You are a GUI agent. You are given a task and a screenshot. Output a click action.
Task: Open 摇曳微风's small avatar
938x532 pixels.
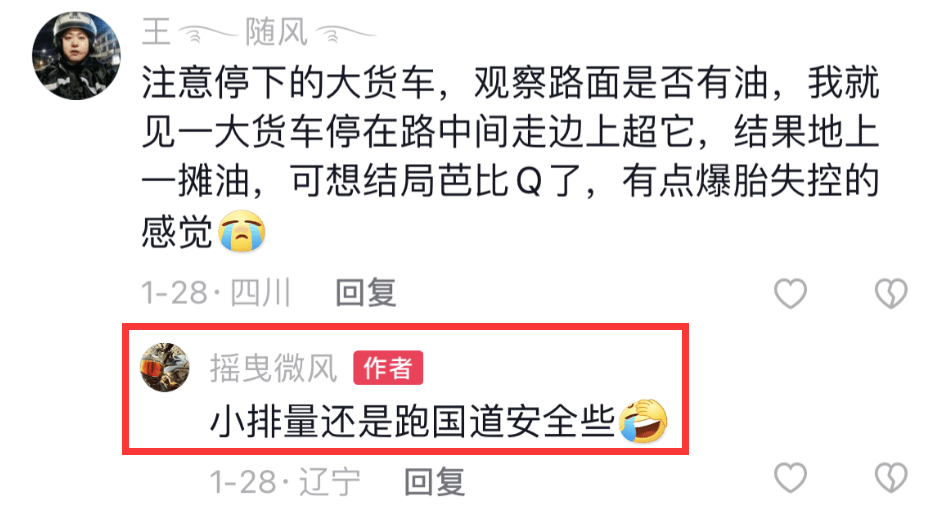click(x=165, y=367)
